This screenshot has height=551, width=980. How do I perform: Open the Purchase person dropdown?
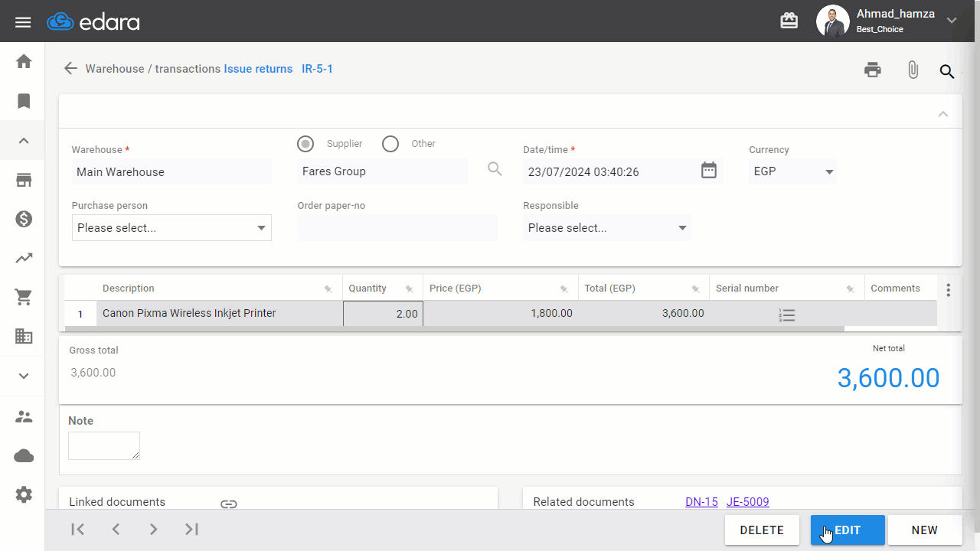(171, 228)
